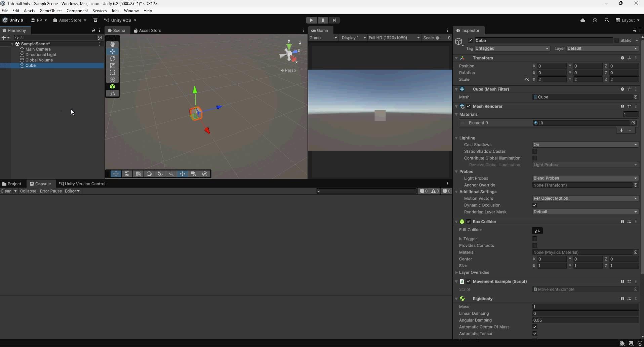This screenshot has width=644, height=347.
Task: Open Transform component help reference
Action: point(622,58)
